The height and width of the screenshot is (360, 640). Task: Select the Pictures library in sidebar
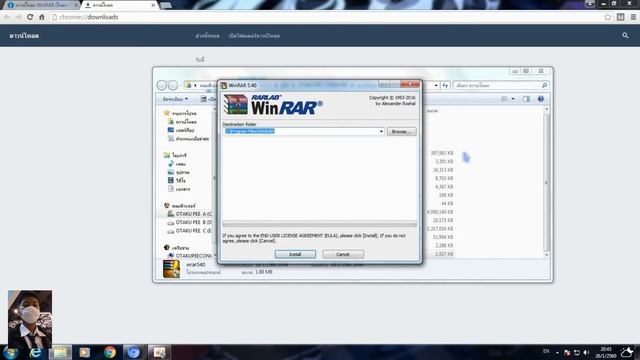coord(178,172)
